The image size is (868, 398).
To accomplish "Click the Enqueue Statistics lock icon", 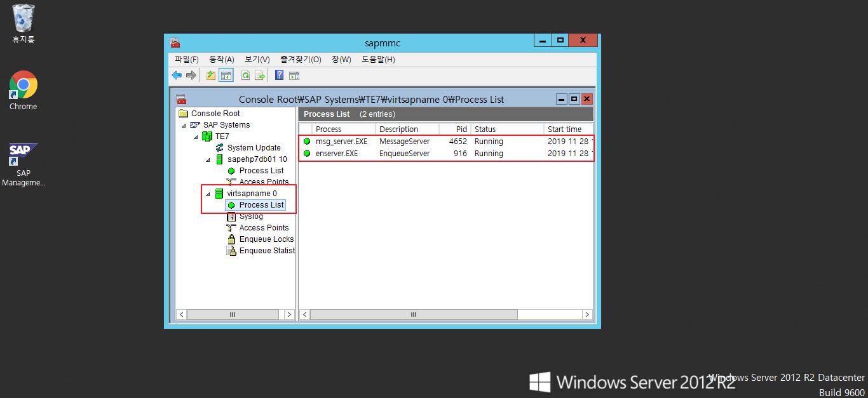I will 232,251.
